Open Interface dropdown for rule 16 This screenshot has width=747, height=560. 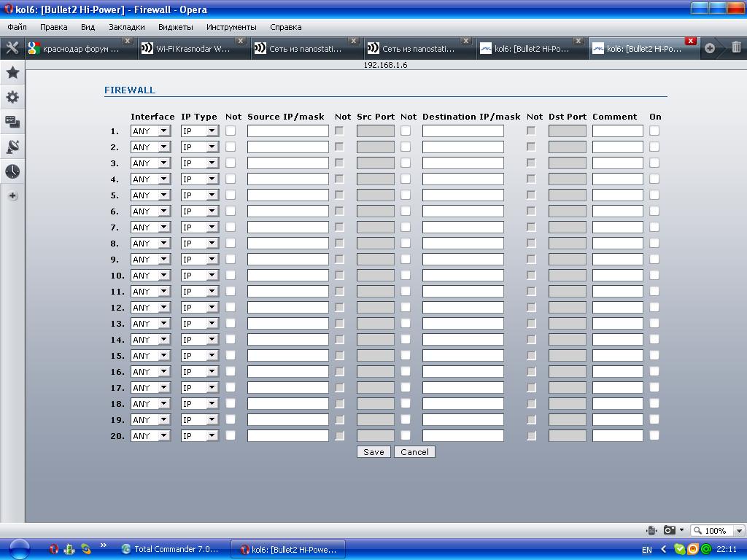[150, 371]
